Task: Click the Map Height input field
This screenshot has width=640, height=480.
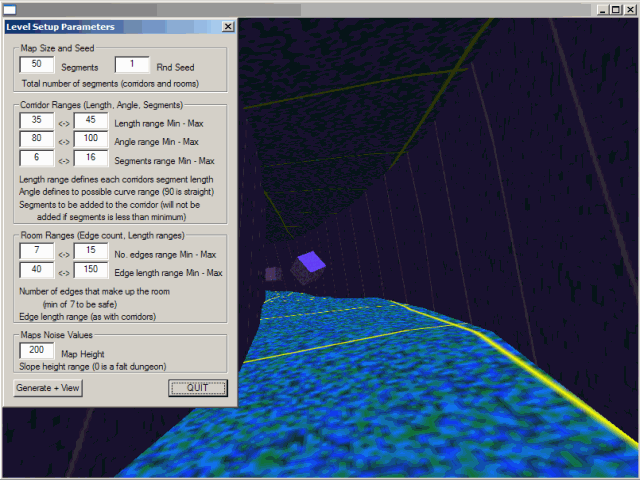Action: [37, 351]
